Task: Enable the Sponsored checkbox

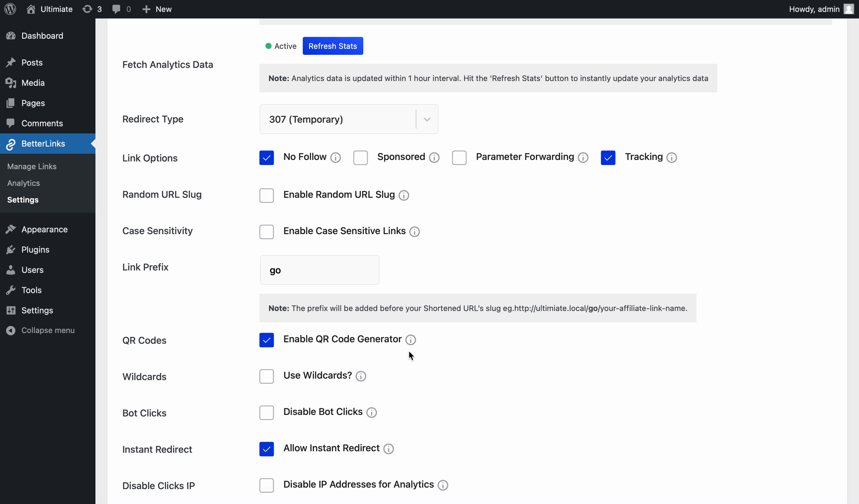Action: coord(360,157)
